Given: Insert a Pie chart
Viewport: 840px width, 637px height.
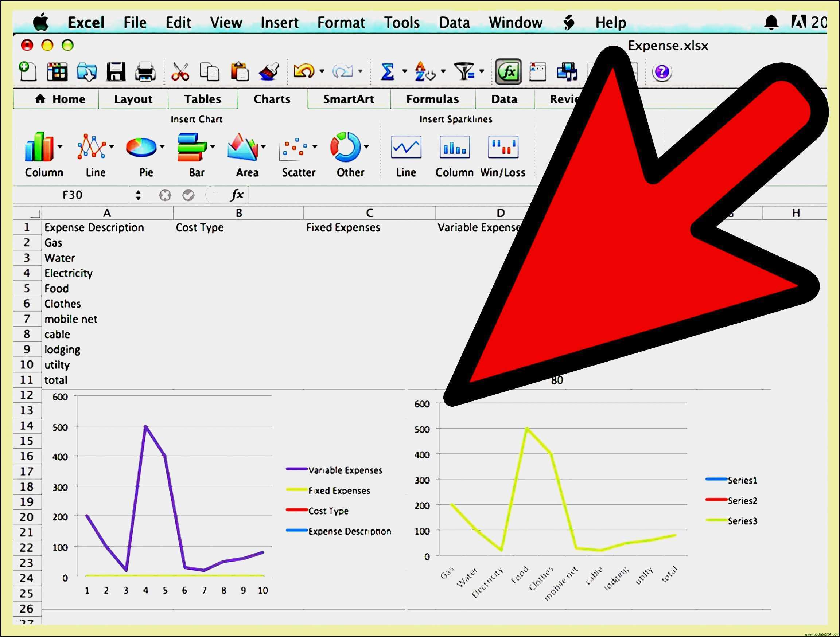Looking at the screenshot, I should (141, 147).
